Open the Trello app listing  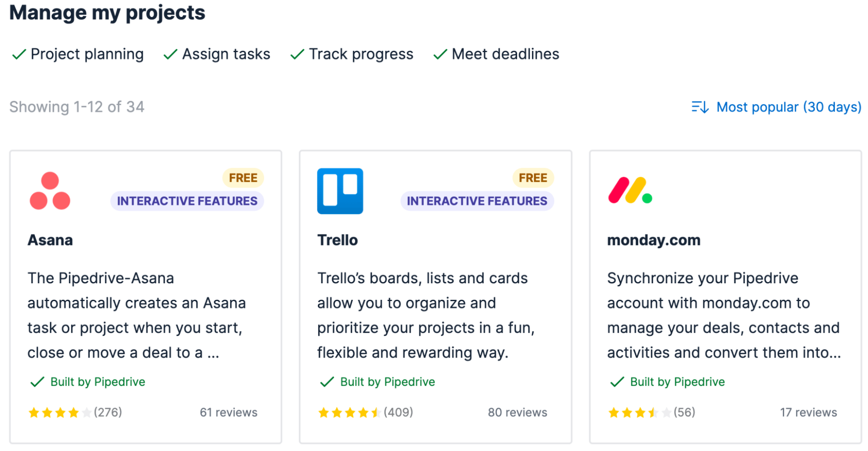338,239
